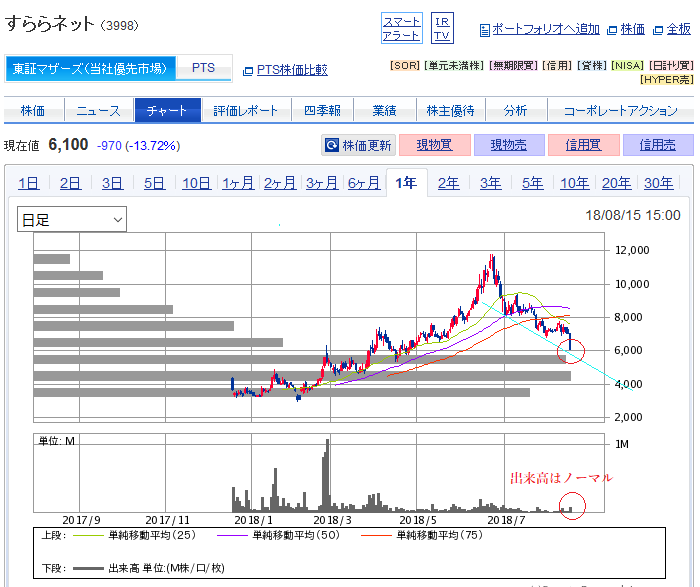Expand the 日足 chart interval dropdown
This screenshot has height=587, width=700.
(71, 219)
